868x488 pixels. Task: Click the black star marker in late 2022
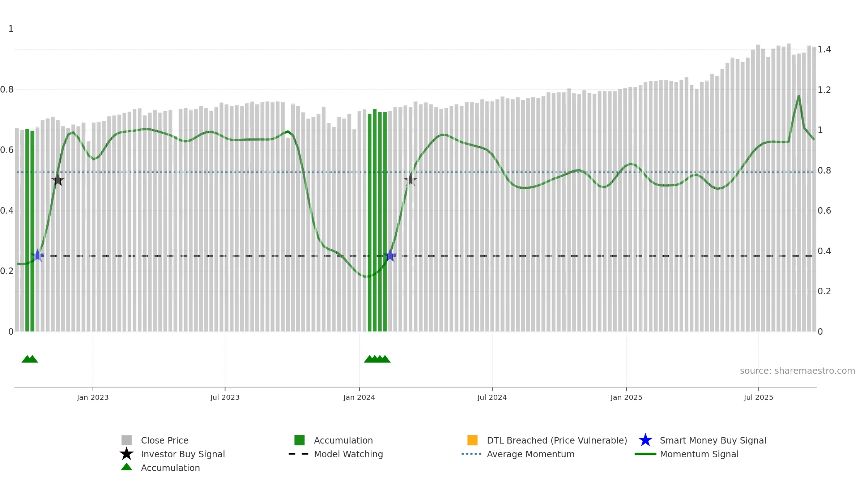pyautogui.click(x=58, y=180)
